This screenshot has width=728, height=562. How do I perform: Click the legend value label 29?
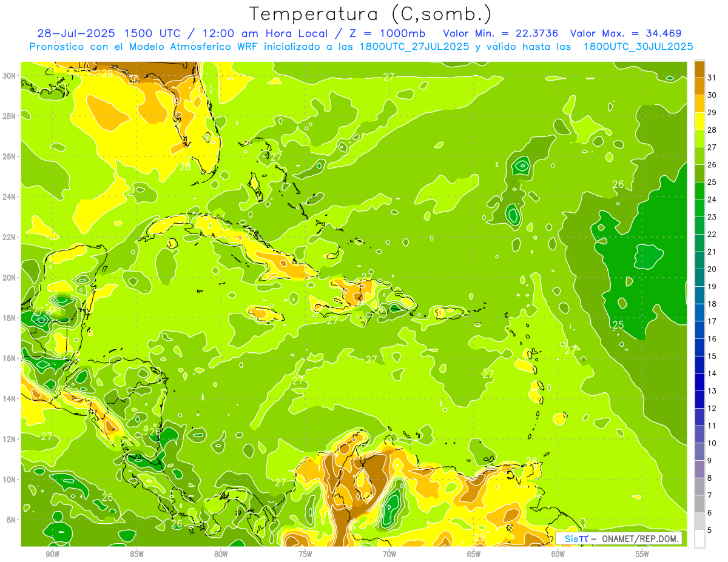pyautogui.click(x=712, y=113)
